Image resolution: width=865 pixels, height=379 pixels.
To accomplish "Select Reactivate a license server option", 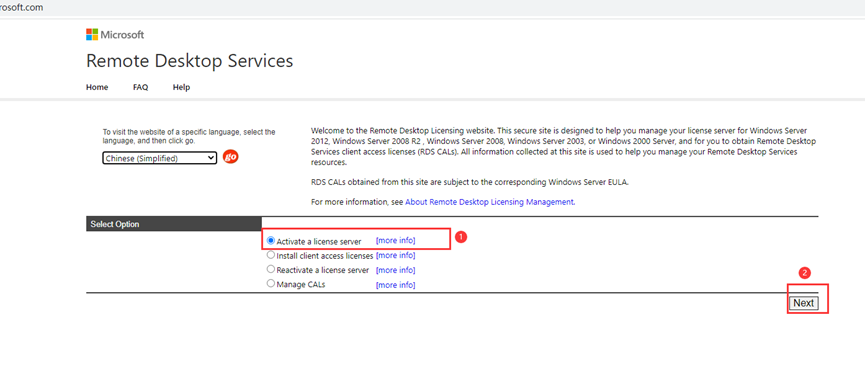I will coord(270,270).
